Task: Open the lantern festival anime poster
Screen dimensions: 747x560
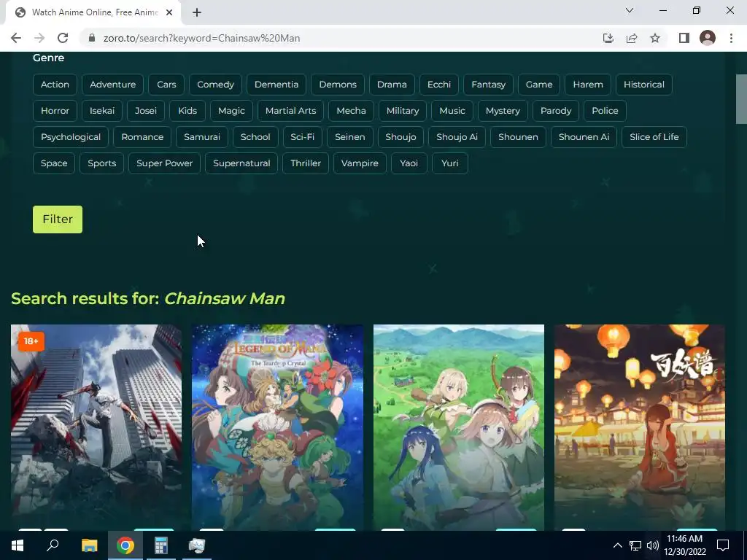Action: [639, 427]
